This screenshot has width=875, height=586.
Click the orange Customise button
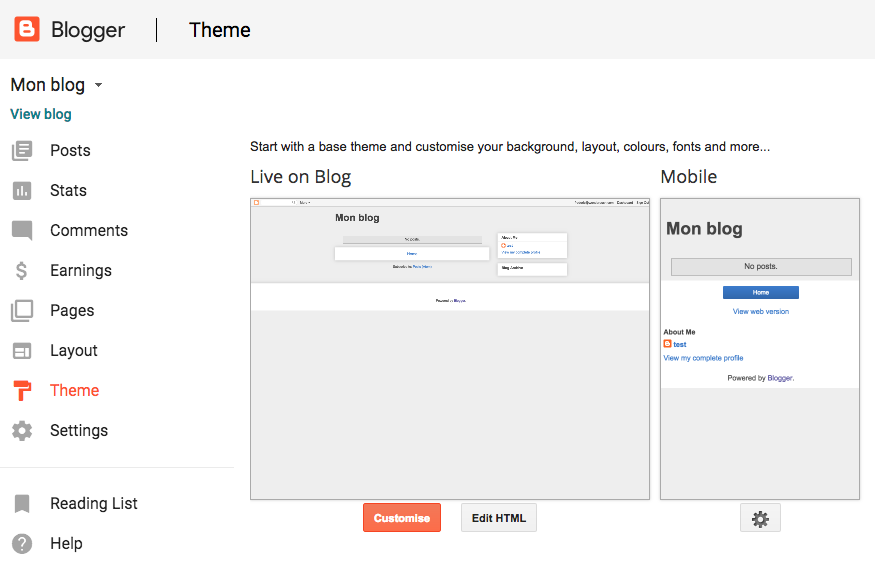click(x=402, y=518)
